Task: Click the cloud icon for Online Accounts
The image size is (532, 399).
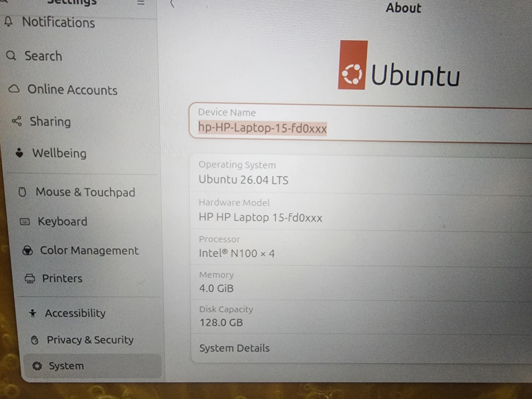Action: coord(14,89)
